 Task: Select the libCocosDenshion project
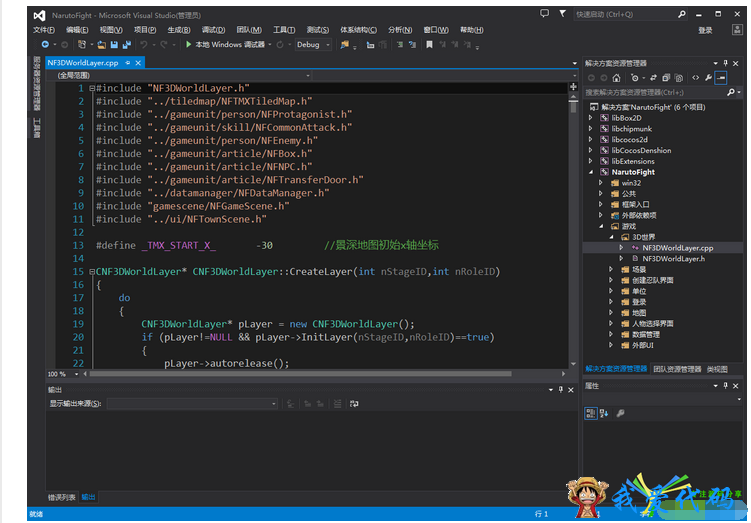pyautogui.click(x=641, y=150)
